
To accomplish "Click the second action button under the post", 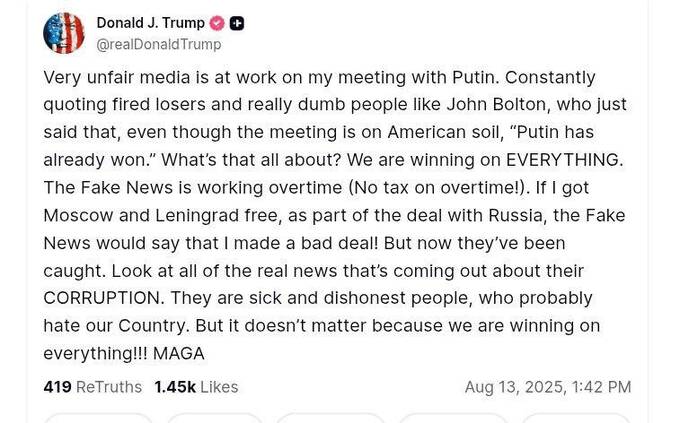I will click(x=215, y=418).
